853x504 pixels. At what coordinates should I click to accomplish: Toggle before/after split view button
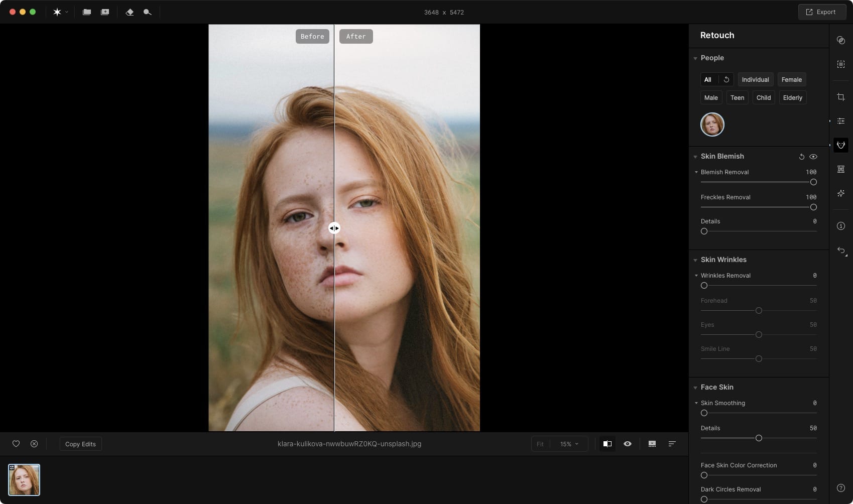click(x=607, y=444)
